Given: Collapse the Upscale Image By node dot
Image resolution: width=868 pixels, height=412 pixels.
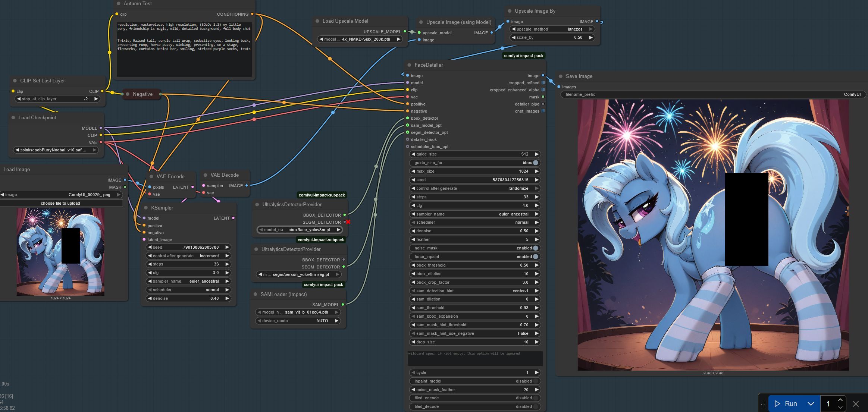Looking at the screenshot, I should tap(510, 11).
